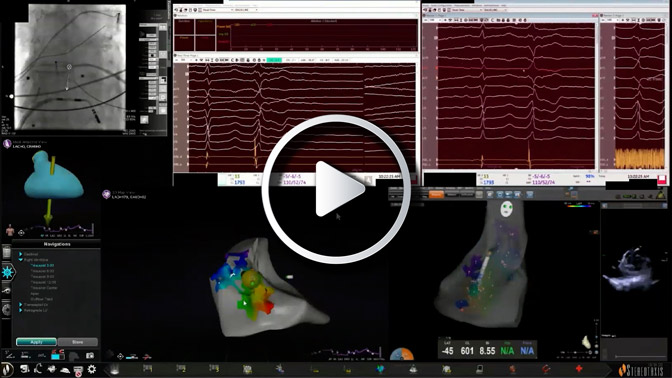Select the Tricuspid 6:00 navigation preset
The height and width of the screenshot is (378, 672).
pos(42,271)
